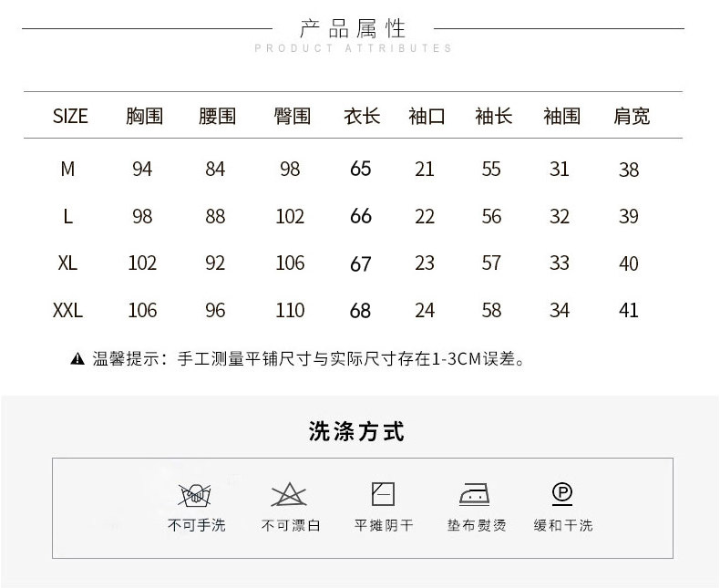
Task: Click the 衣长 column header
Action: 361,116
